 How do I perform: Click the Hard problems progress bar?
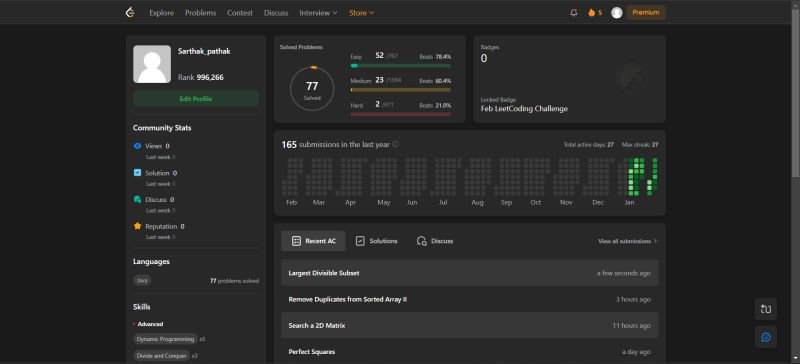401,114
